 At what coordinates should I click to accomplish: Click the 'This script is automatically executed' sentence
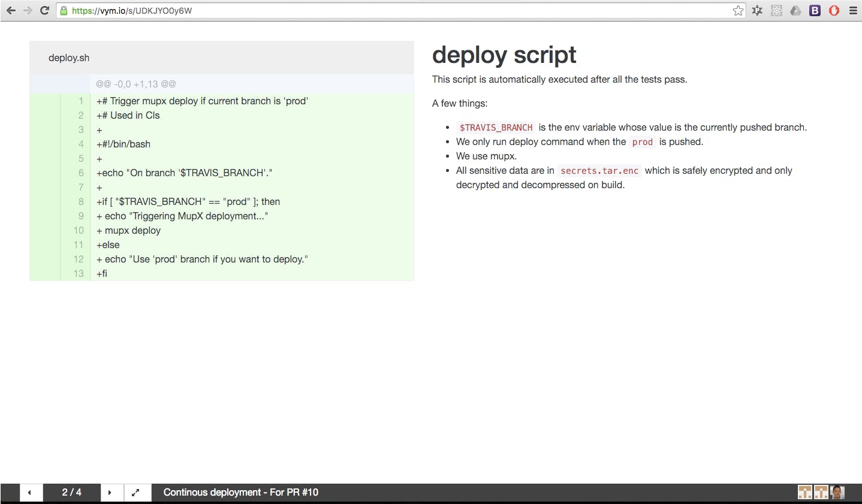(560, 79)
